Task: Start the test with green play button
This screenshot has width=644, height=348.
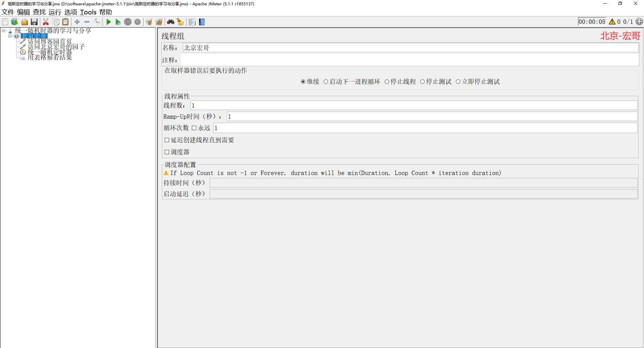Action: [108, 22]
